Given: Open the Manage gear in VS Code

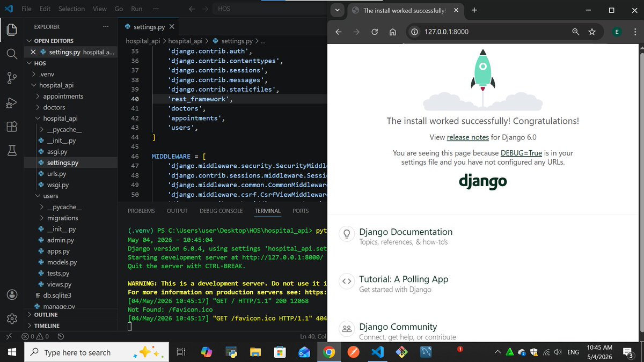Looking at the screenshot, I should point(12,319).
